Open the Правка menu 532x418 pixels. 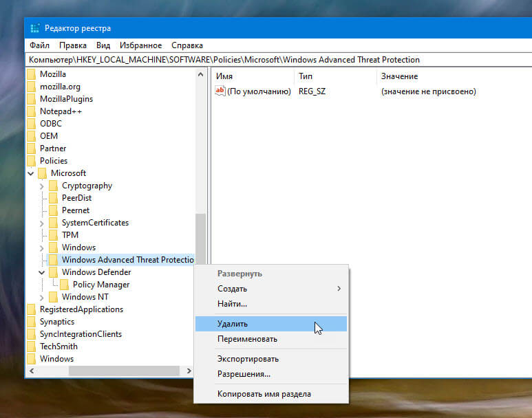72,45
